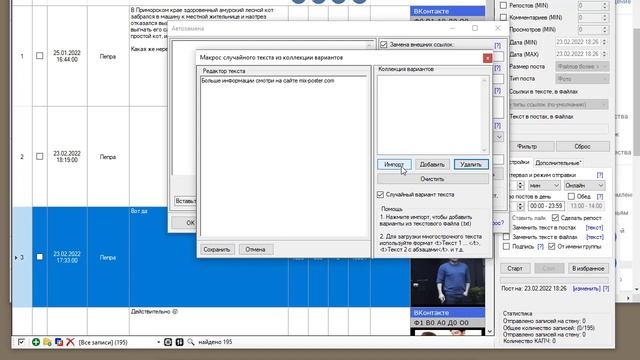The height and width of the screenshot is (360, 640).
Task: Click the 00:00 - 23:59 time range field
Action: (x=546, y=206)
